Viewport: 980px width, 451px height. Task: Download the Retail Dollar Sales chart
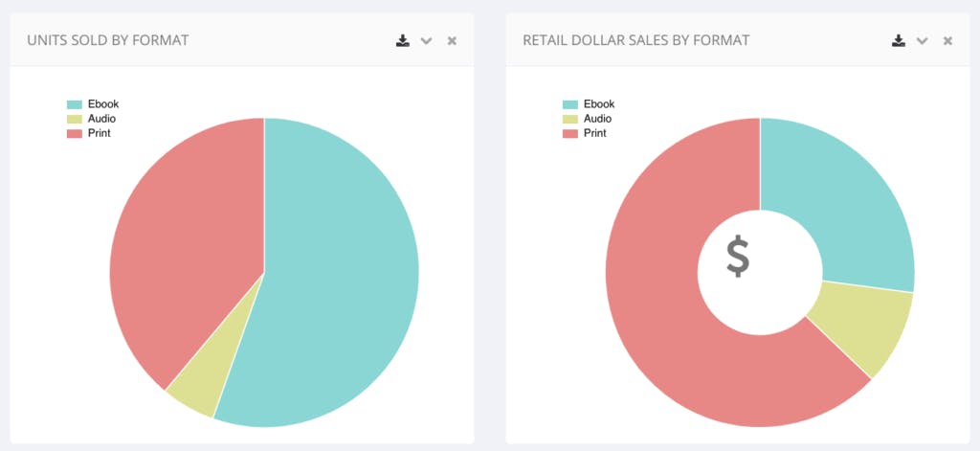tap(898, 40)
